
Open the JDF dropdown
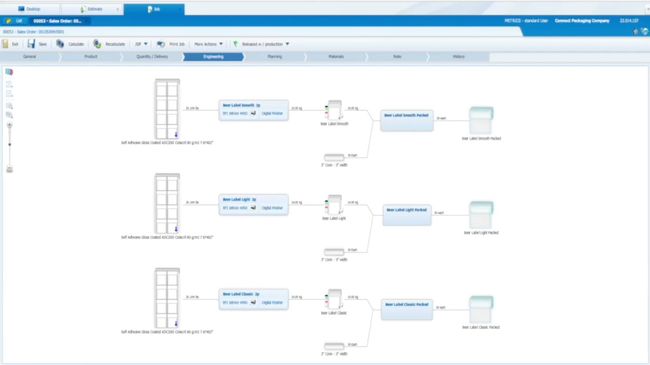[x=141, y=44]
